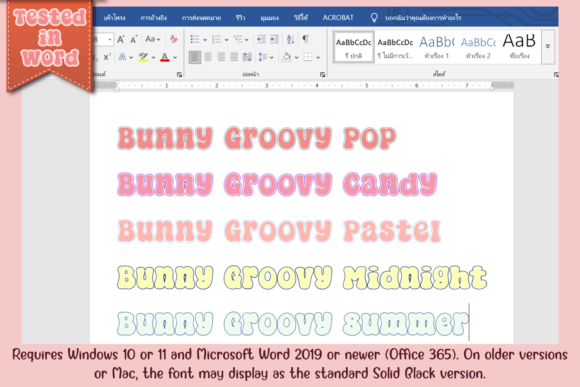Open the มุมมอง (View) ribbon tab
580x387 pixels.
269,18
